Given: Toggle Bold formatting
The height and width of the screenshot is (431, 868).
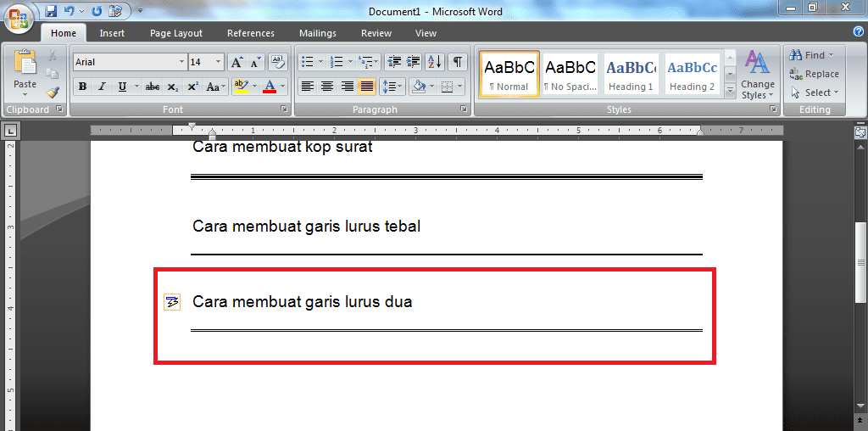Looking at the screenshot, I should [x=82, y=87].
